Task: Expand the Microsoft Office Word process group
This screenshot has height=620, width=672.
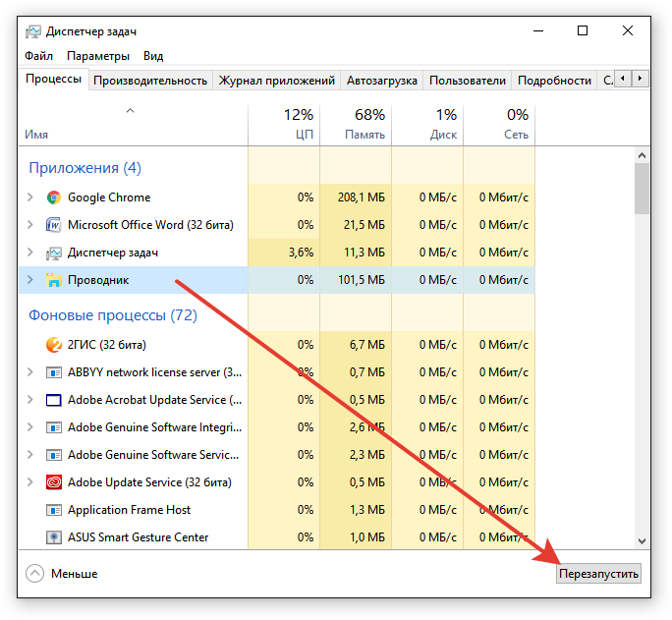Action: pyautogui.click(x=30, y=225)
